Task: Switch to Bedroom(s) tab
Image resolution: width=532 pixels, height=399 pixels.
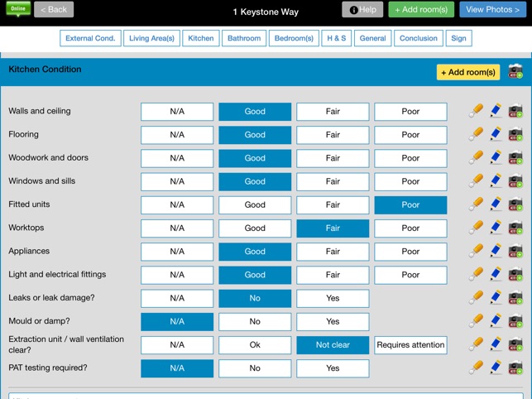Action: [294, 38]
